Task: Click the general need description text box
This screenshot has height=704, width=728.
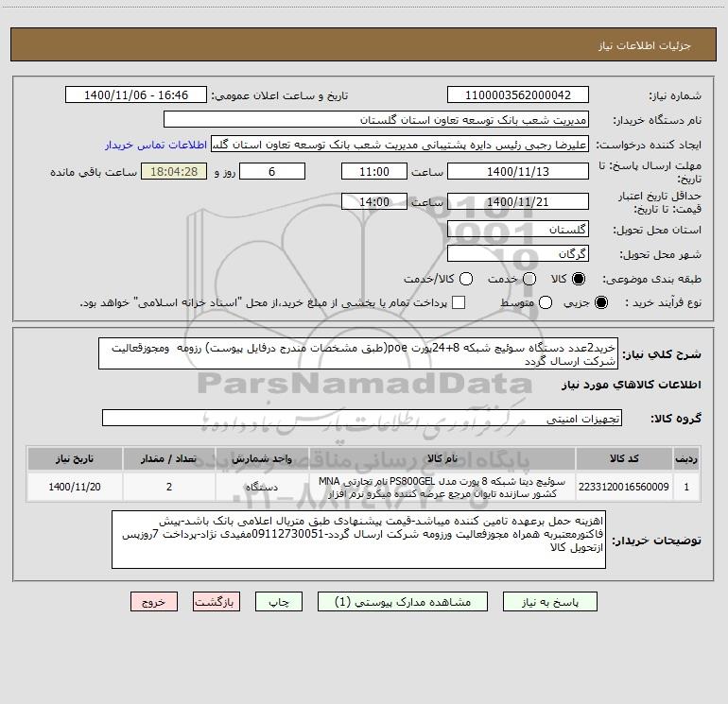Action: click(358, 353)
